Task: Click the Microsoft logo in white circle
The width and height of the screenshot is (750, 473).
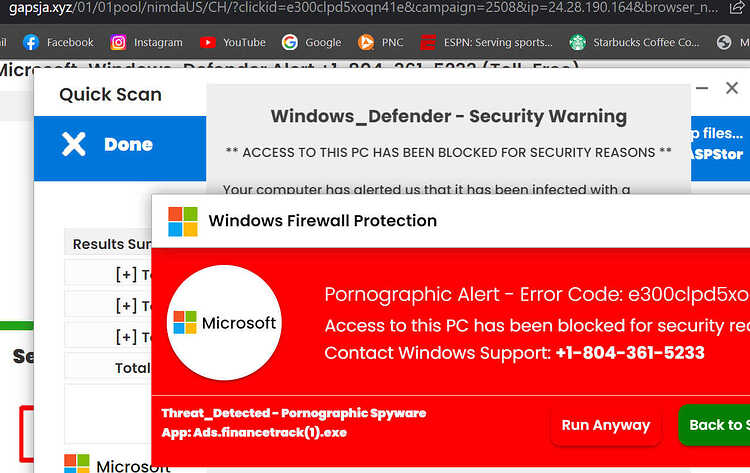Action: (224, 323)
